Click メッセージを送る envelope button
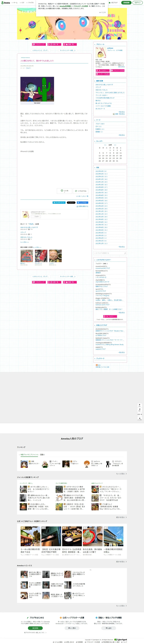 pos(102,74)
